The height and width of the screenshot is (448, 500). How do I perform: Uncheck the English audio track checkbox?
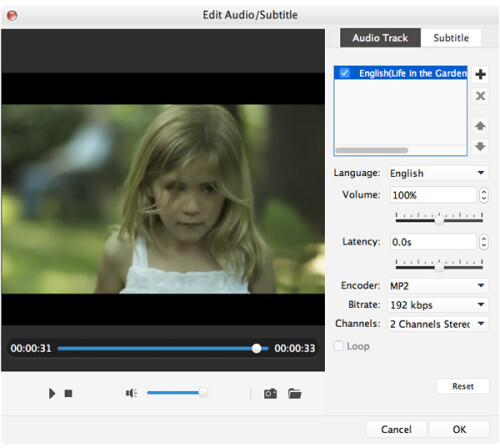pos(345,73)
